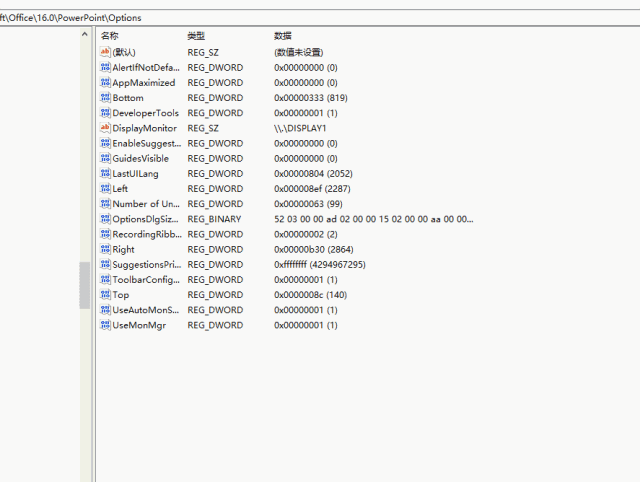
Task: Click the data 0x000008ef (2287)
Action: (312, 189)
